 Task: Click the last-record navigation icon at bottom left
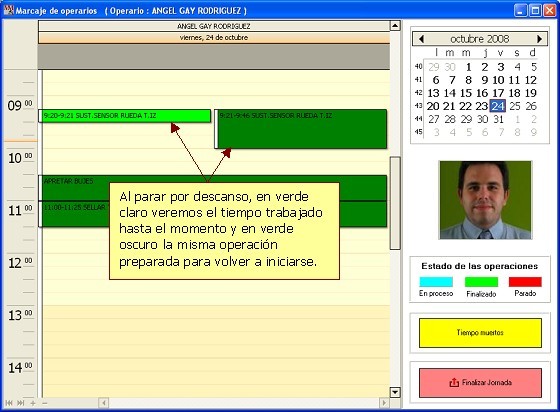click(21, 403)
